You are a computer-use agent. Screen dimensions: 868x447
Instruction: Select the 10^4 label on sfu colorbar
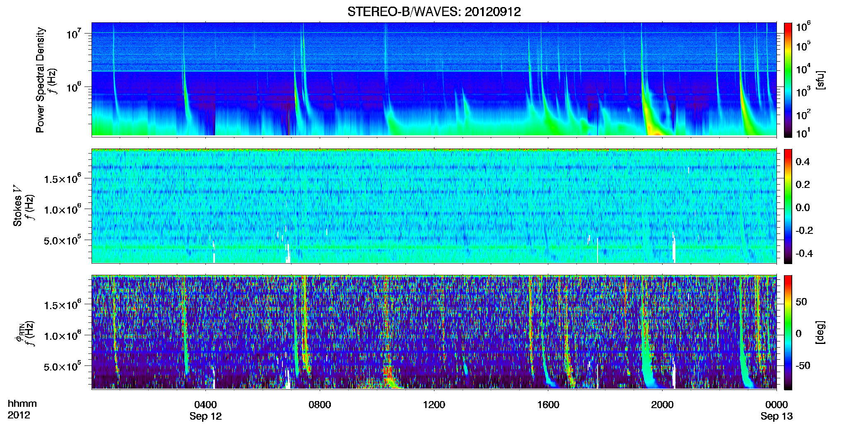[803, 69]
